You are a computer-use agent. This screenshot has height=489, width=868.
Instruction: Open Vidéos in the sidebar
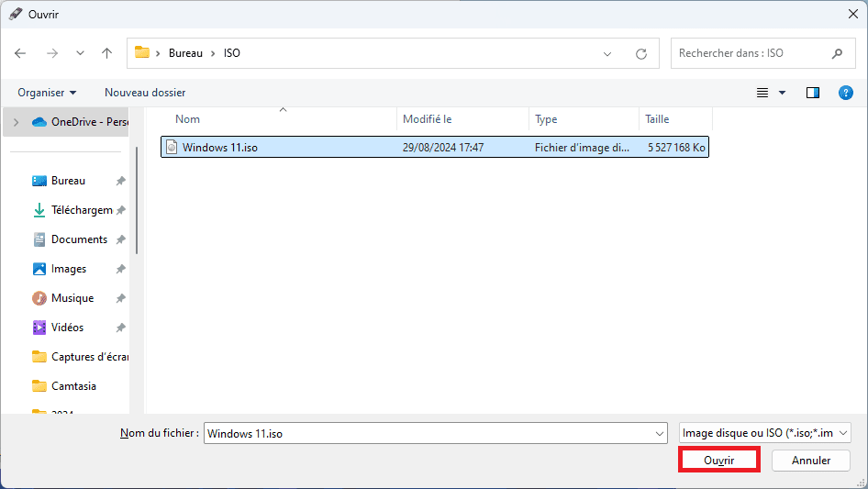point(68,328)
